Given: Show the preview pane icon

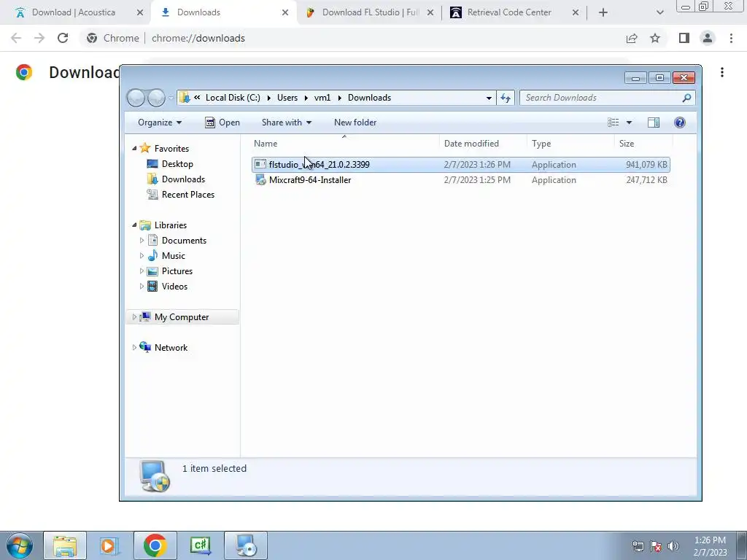Looking at the screenshot, I should [654, 122].
